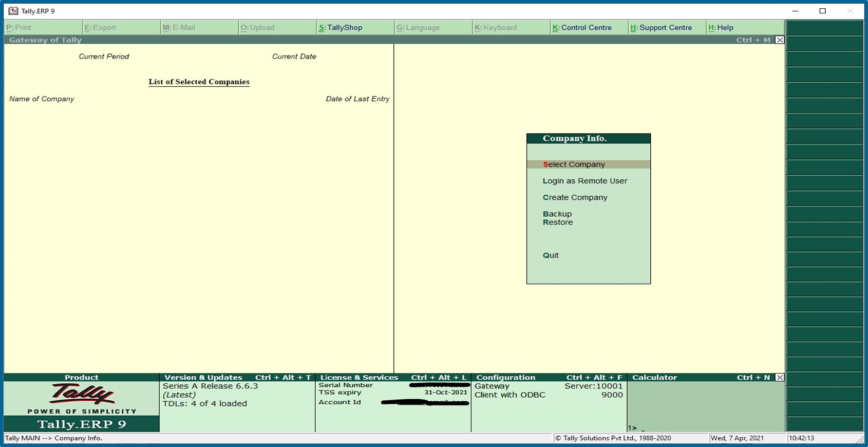Image resolution: width=868 pixels, height=447 pixels.
Task: Click the Ctrl + M shortcut label
Action: click(x=753, y=40)
